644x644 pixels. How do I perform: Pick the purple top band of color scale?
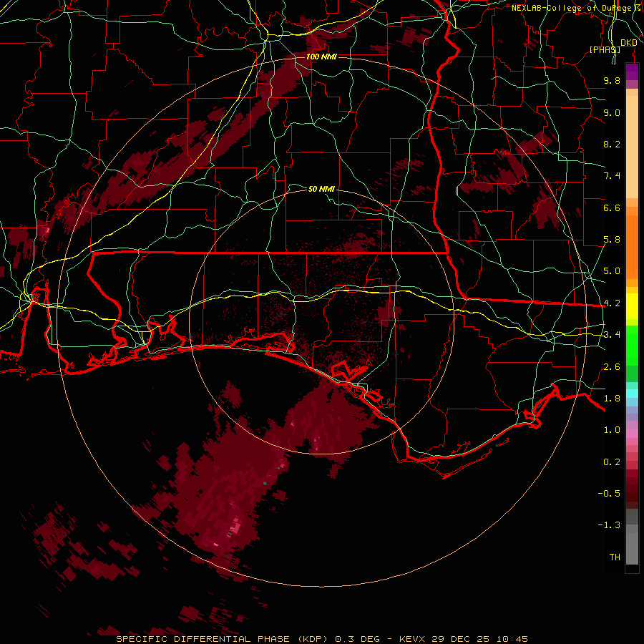632,72
